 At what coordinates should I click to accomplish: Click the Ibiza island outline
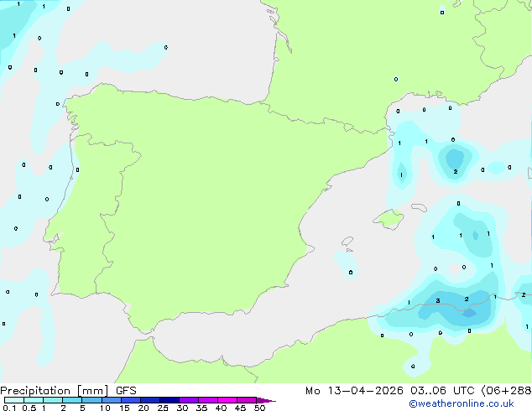pos(347,242)
